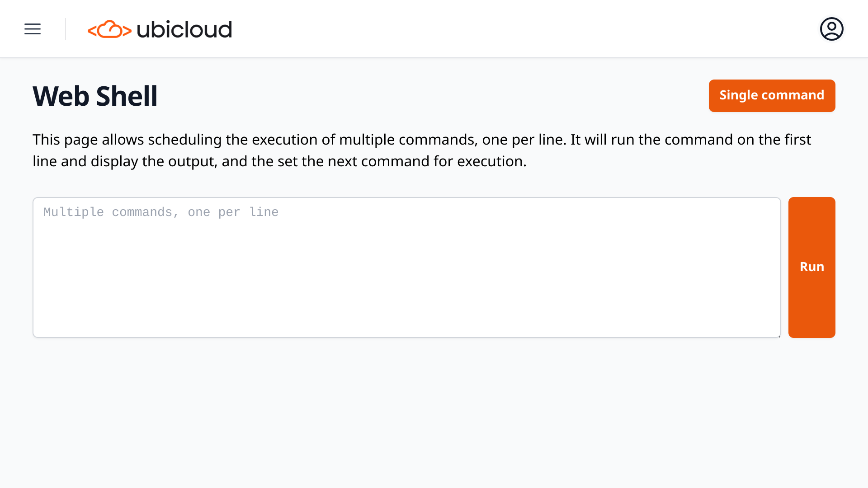Click the divider beside the hamburger icon
This screenshot has height=488, width=868.
66,29
